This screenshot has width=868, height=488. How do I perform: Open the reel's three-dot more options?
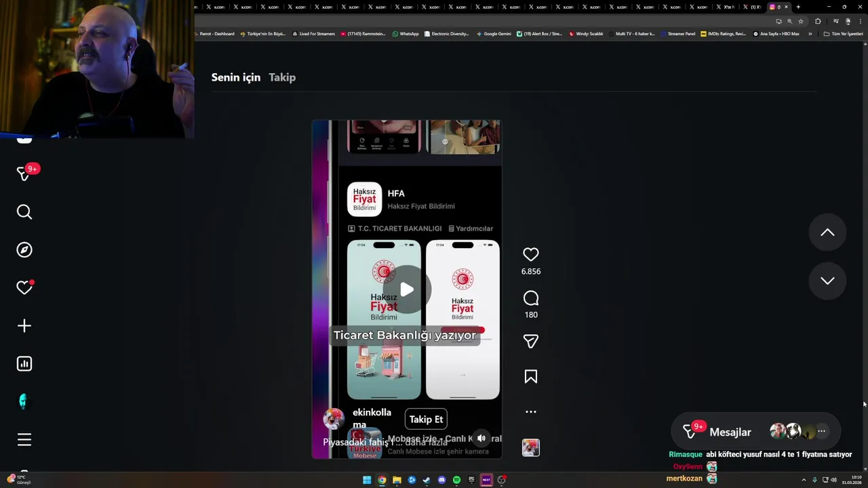[x=531, y=411]
